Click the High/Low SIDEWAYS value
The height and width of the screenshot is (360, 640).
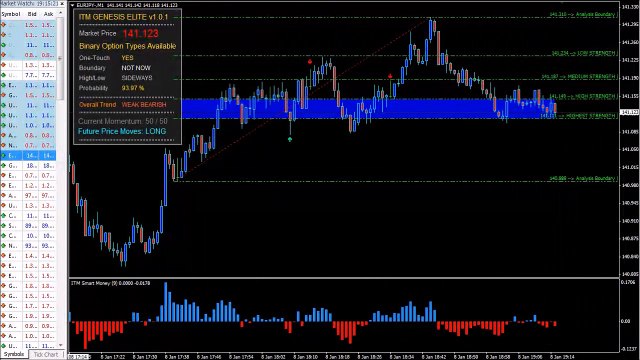pos(137,78)
